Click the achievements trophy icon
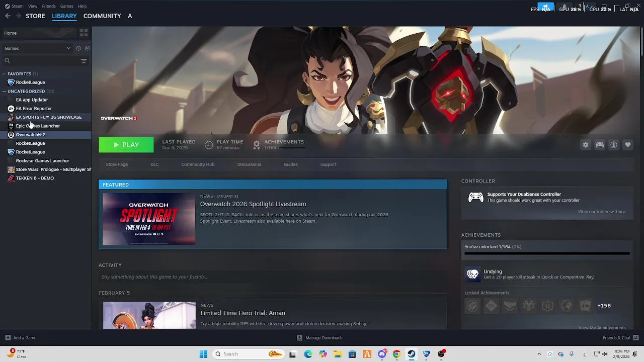The height and width of the screenshot is (362, 644). [257, 145]
